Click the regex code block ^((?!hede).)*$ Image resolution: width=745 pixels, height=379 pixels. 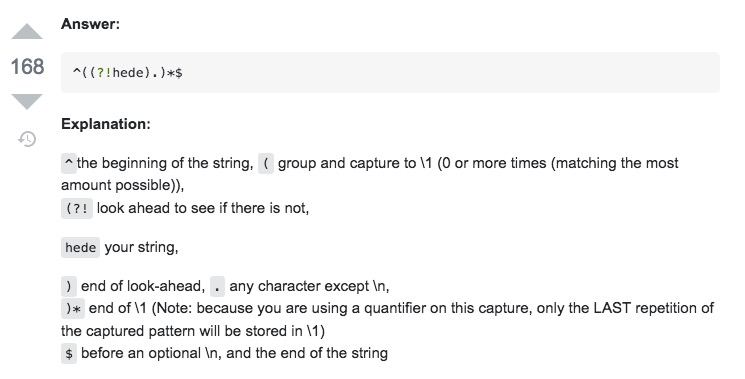pos(390,73)
